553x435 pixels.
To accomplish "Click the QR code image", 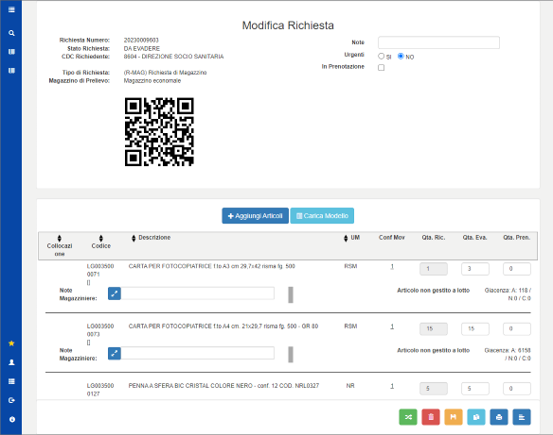I will click(x=159, y=132).
